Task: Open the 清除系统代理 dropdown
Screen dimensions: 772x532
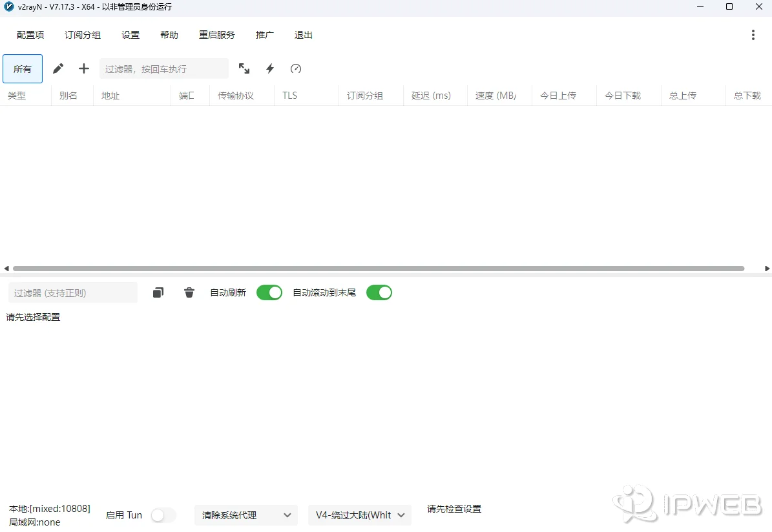Action: 245,515
